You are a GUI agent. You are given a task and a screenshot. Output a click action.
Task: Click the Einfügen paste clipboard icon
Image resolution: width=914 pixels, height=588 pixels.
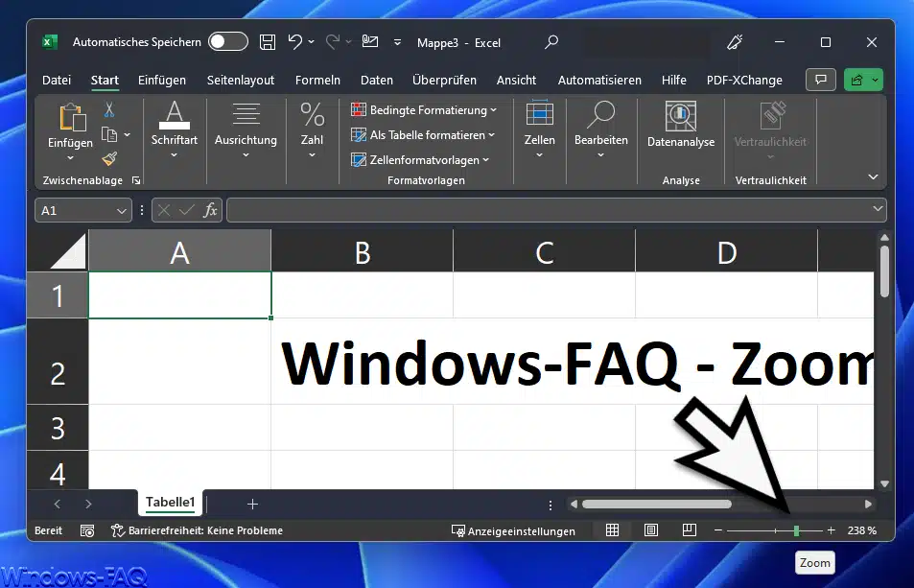(x=72, y=118)
